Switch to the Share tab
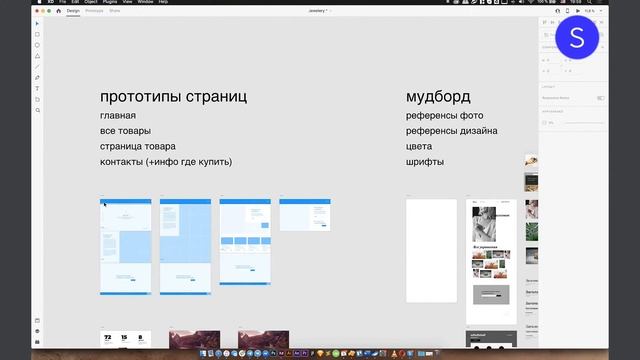640x360 pixels. point(115,11)
